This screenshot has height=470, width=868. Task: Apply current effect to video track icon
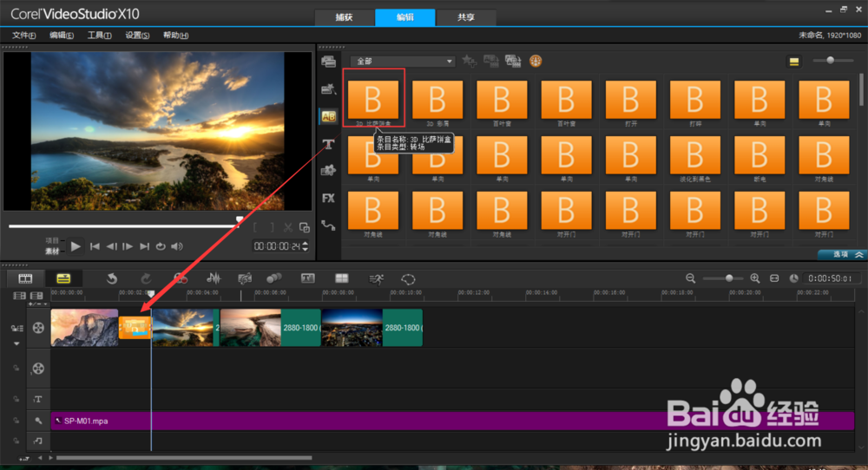491,61
